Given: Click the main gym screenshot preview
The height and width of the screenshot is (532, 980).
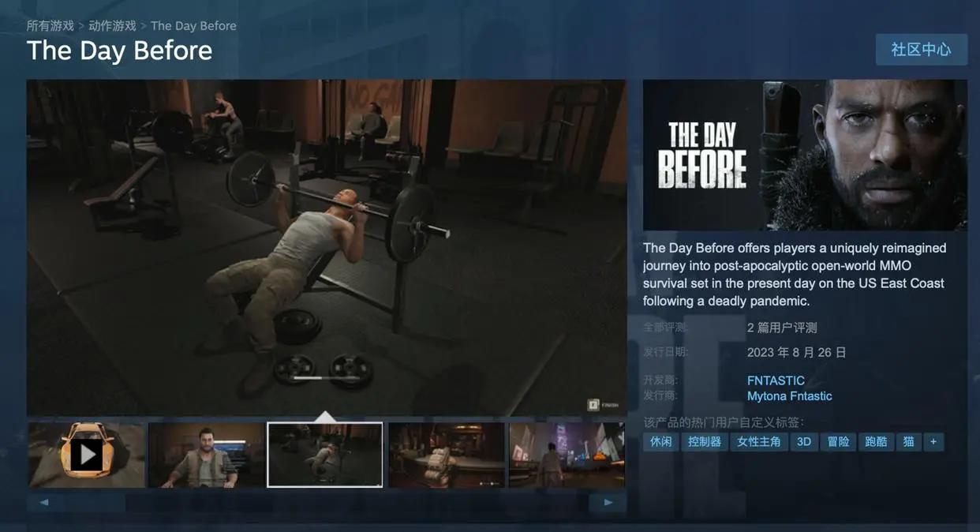Looking at the screenshot, I should pyautogui.click(x=327, y=248).
